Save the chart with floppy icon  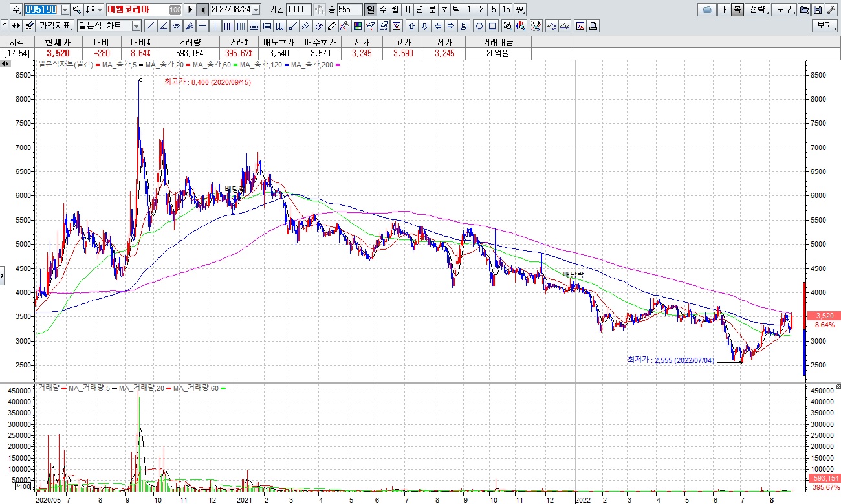pos(818,10)
